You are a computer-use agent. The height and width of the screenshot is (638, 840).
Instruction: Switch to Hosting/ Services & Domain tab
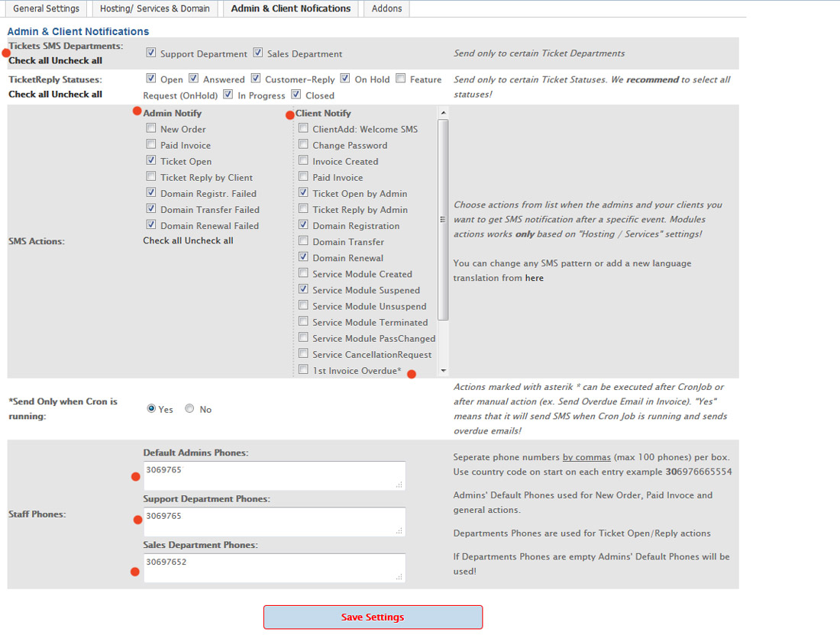click(x=155, y=8)
